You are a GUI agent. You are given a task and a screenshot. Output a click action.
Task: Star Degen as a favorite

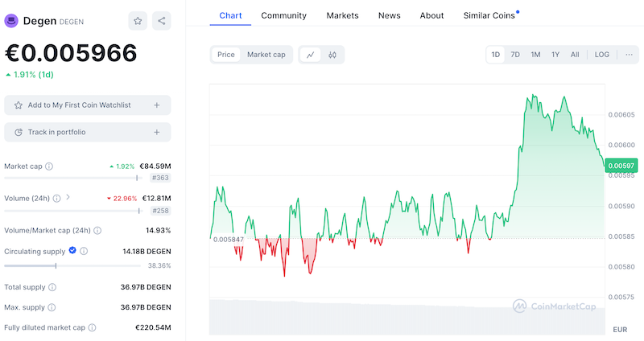138,21
